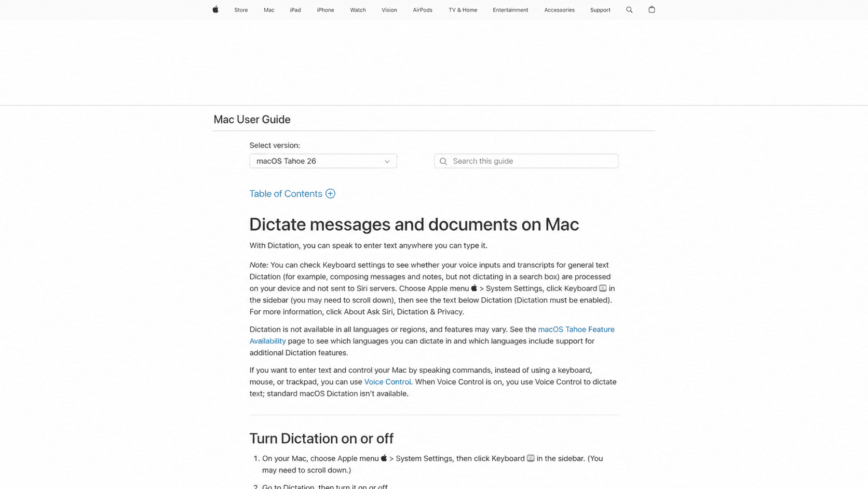Click the Apple logo in navigation bar
The height and width of the screenshot is (489, 868).
[215, 9]
